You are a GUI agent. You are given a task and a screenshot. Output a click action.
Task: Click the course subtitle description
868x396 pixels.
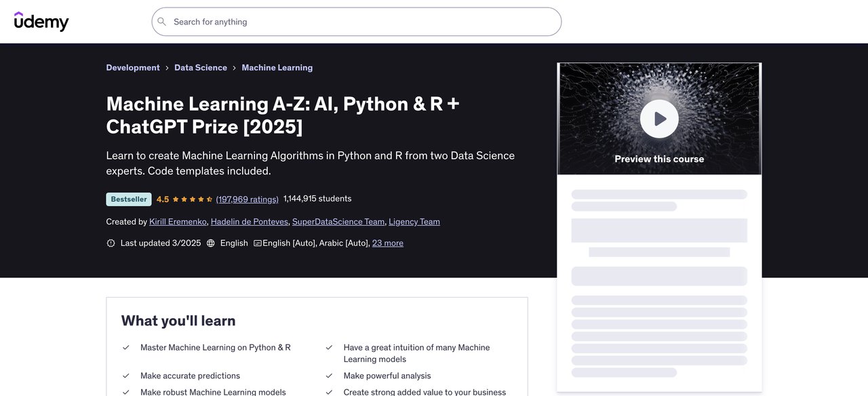311,163
